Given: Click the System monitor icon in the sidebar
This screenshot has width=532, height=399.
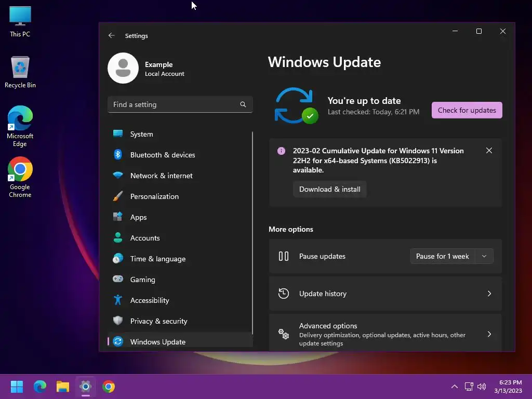Looking at the screenshot, I should click(x=118, y=134).
